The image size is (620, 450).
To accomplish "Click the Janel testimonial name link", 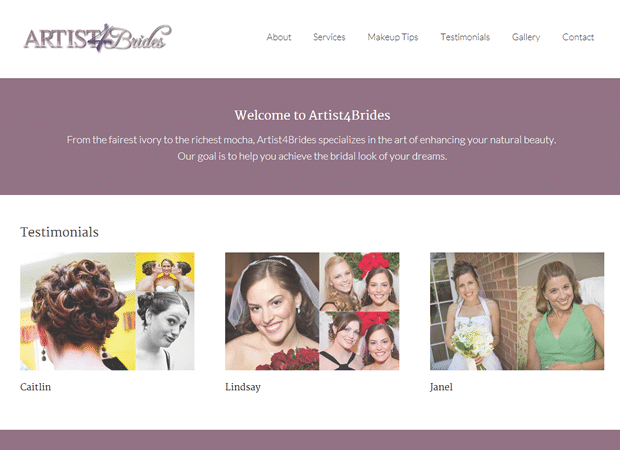I will point(441,387).
